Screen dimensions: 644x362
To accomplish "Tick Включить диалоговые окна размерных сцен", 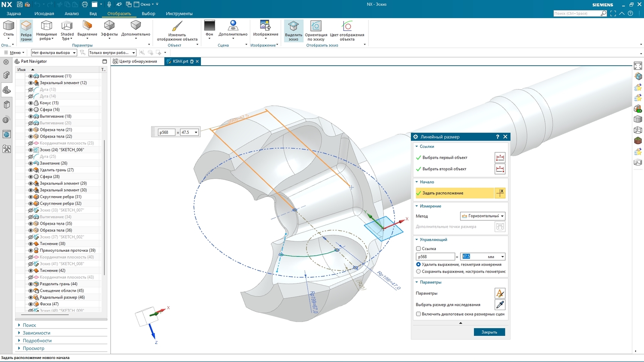I will [x=419, y=314].
